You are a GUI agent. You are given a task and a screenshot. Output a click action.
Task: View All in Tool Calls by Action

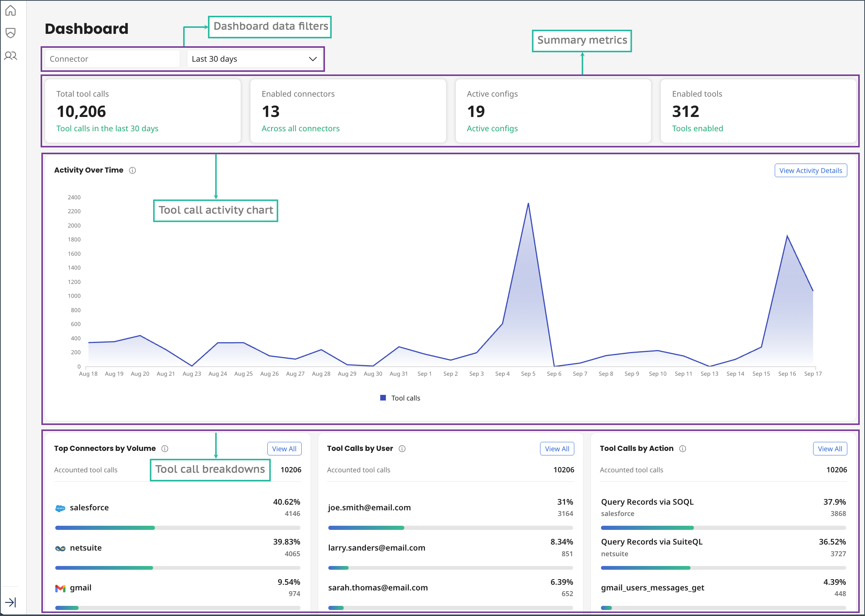830,449
